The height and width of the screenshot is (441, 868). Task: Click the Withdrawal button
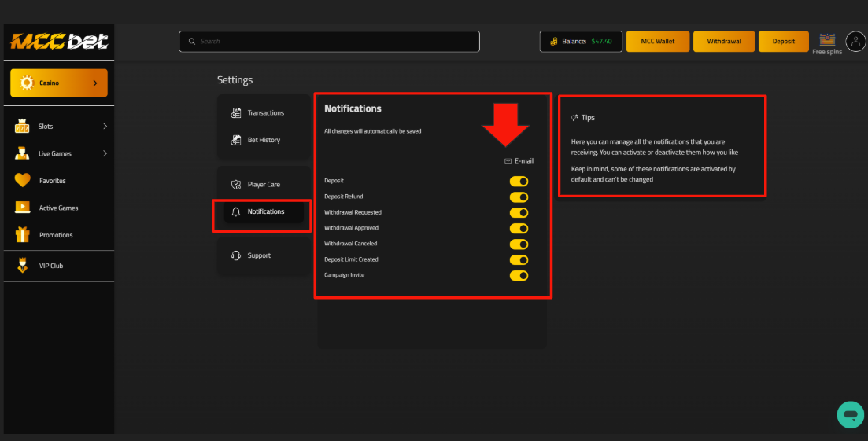[x=724, y=42]
